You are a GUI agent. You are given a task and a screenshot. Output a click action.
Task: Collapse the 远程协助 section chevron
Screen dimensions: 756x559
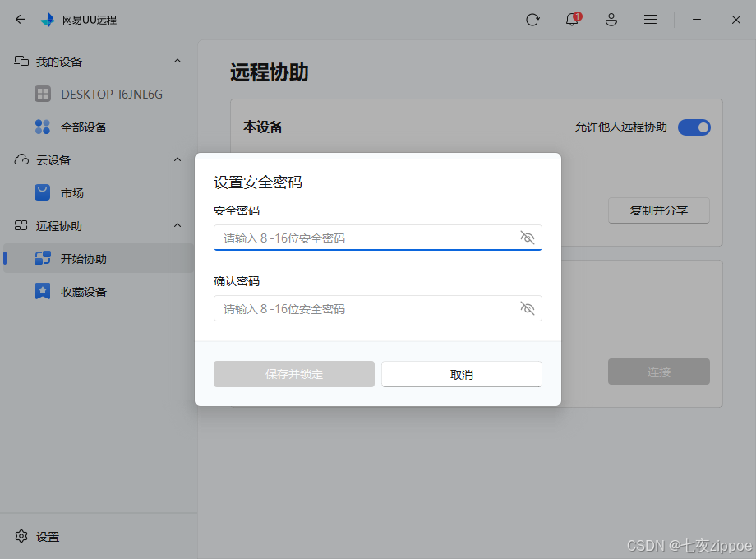coord(177,225)
